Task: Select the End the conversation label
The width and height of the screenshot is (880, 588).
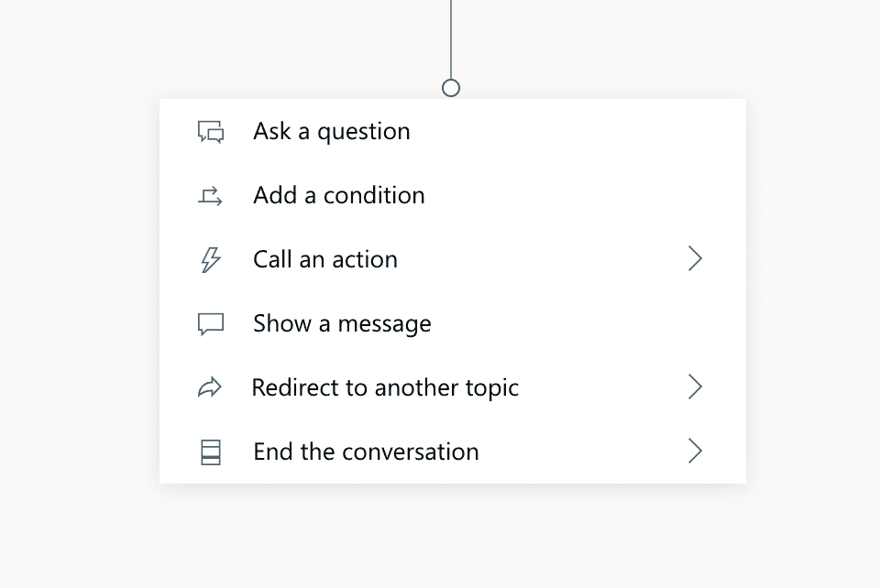Action: click(366, 452)
